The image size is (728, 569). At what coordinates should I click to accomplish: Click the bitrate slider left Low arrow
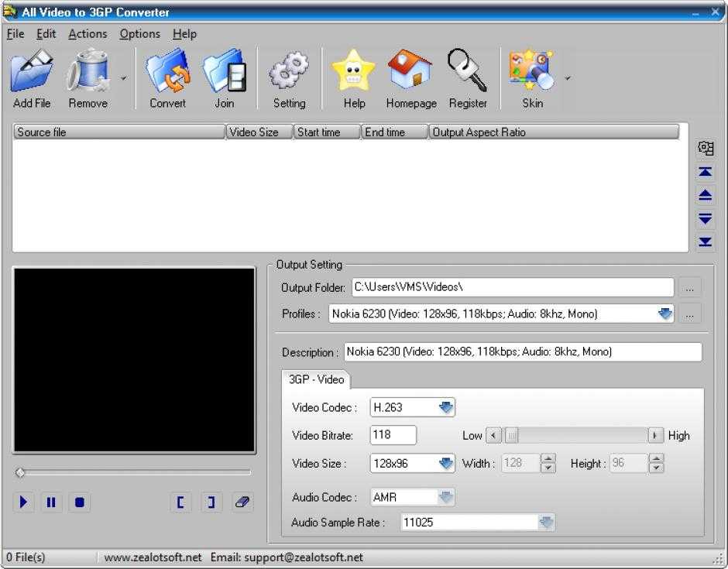click(493, 435)
